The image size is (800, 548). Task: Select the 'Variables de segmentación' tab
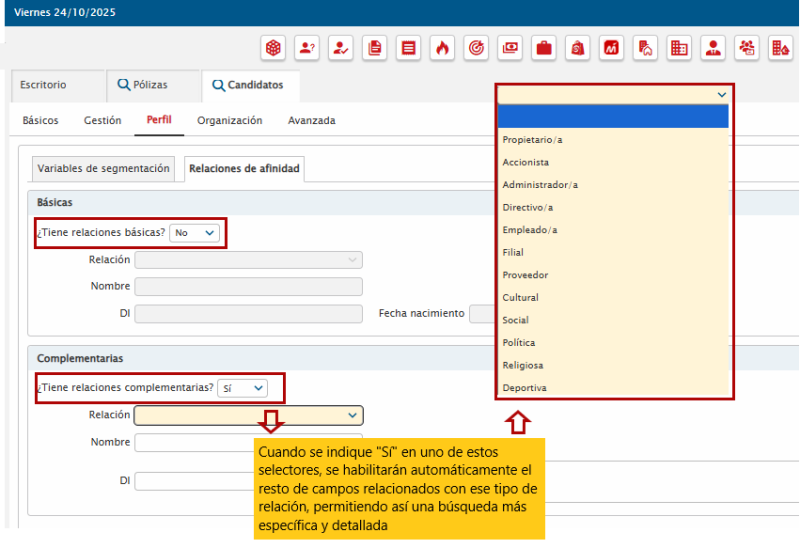point(103,169)
